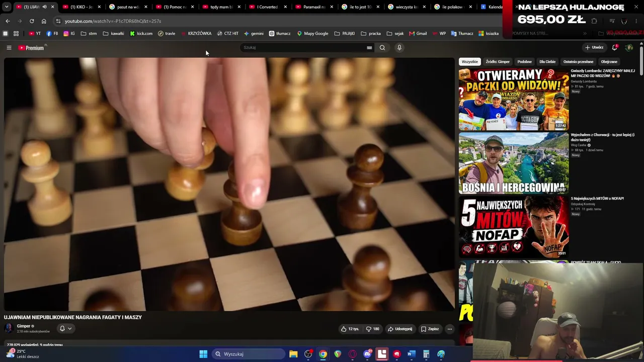Open the on-screen keyboard icon in search box

click(369, 48)
